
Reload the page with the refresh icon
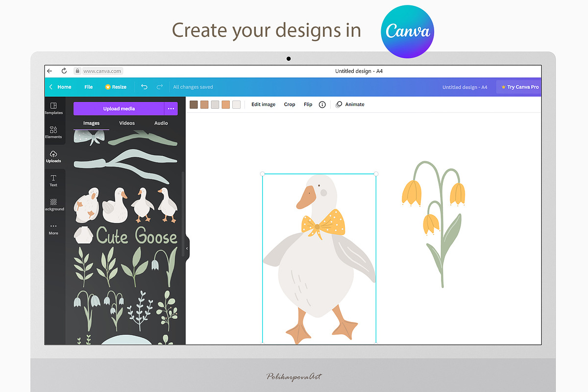pyautogui.click(x=64, y=71)
